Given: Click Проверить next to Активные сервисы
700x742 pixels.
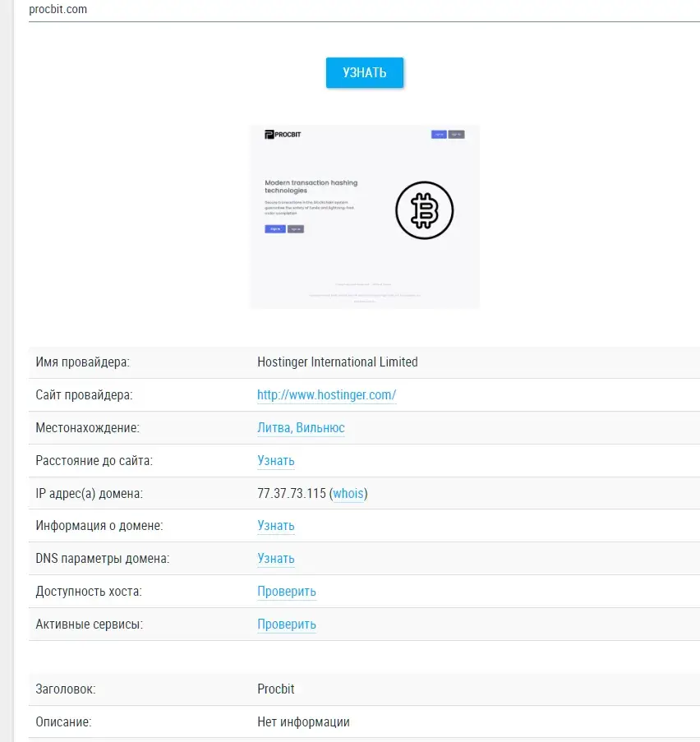Looking at the screenshot, I should click(x=287, y=624).
